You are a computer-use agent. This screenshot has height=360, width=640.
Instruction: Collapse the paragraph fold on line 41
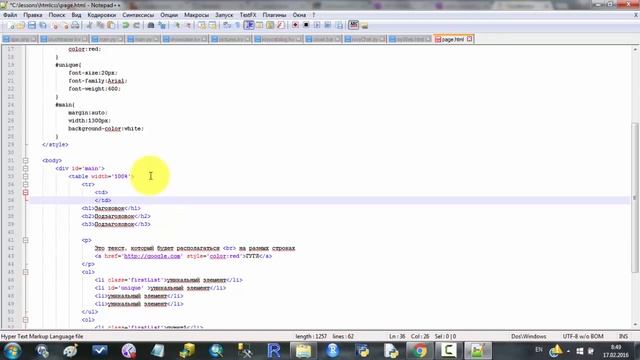(25, 240)
